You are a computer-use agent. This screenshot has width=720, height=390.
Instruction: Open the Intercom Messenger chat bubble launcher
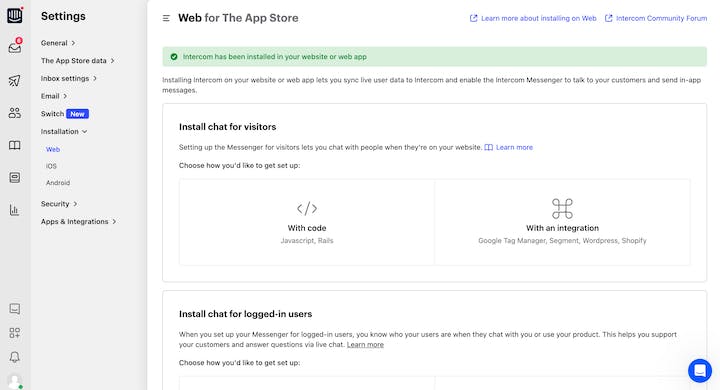(700, 370)
